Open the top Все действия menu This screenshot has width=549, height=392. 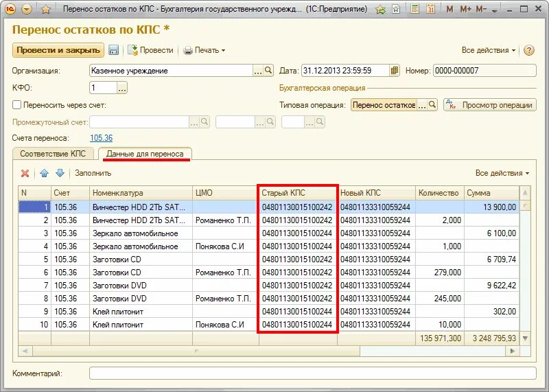click(x=489, y=50)
